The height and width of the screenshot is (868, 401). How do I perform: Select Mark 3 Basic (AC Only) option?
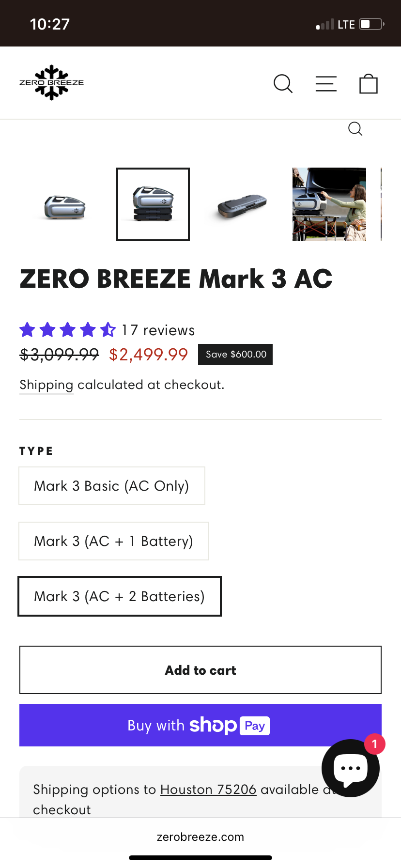(x=111, y=486)
